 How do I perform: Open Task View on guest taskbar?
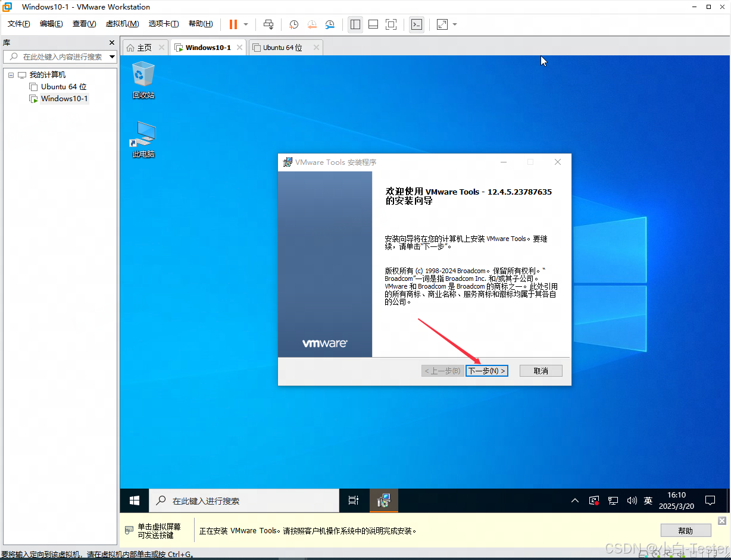[354, 500]
